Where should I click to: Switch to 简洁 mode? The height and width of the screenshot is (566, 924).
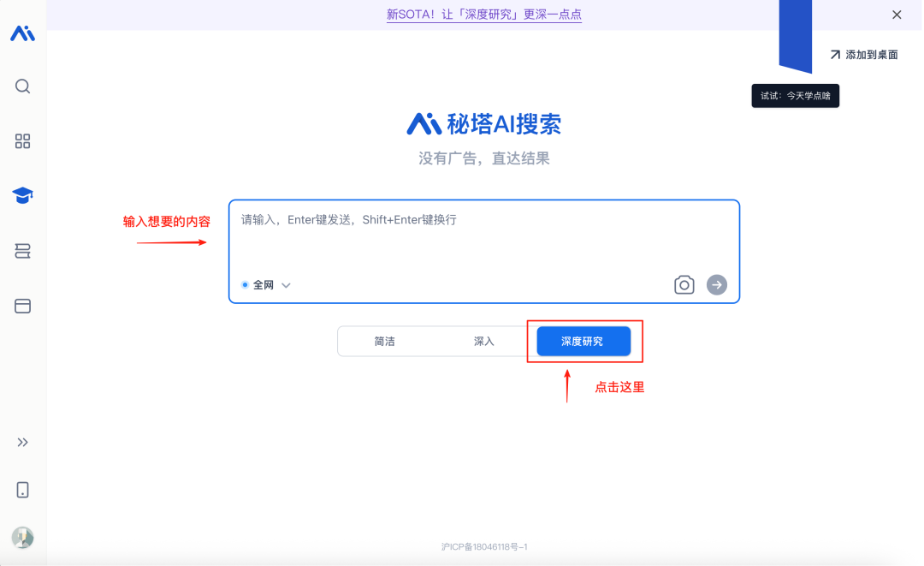point(385,342)
